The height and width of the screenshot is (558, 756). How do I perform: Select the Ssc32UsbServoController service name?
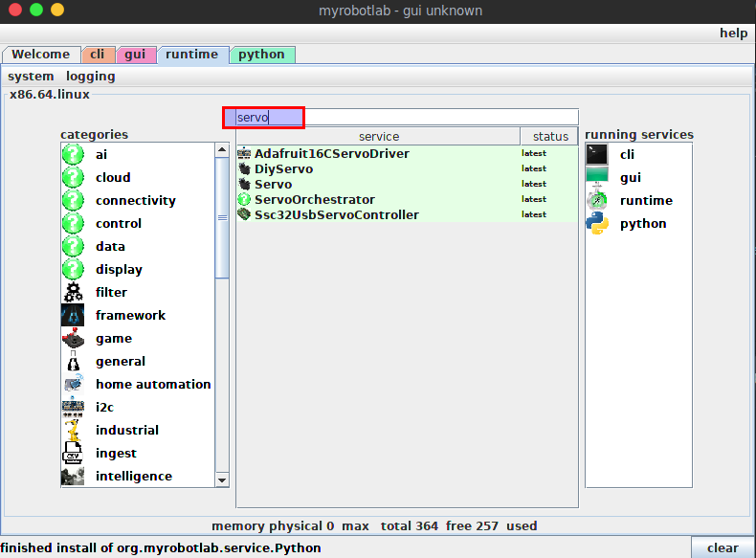tap(337, 215)
